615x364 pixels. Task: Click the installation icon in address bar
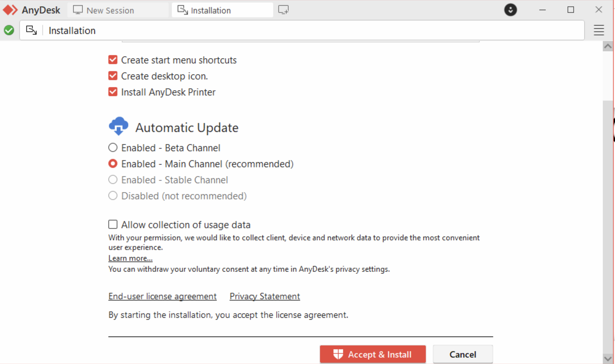click(x=31, y=30)
